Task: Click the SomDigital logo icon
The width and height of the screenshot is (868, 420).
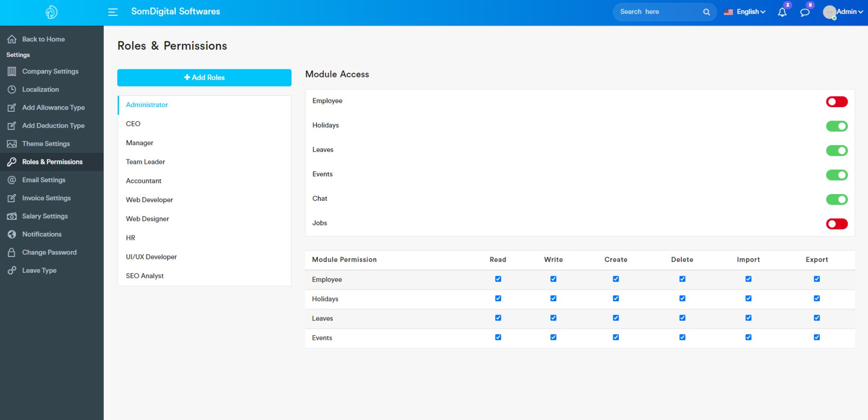Action: pyautogui.click(x=51, y=12)
